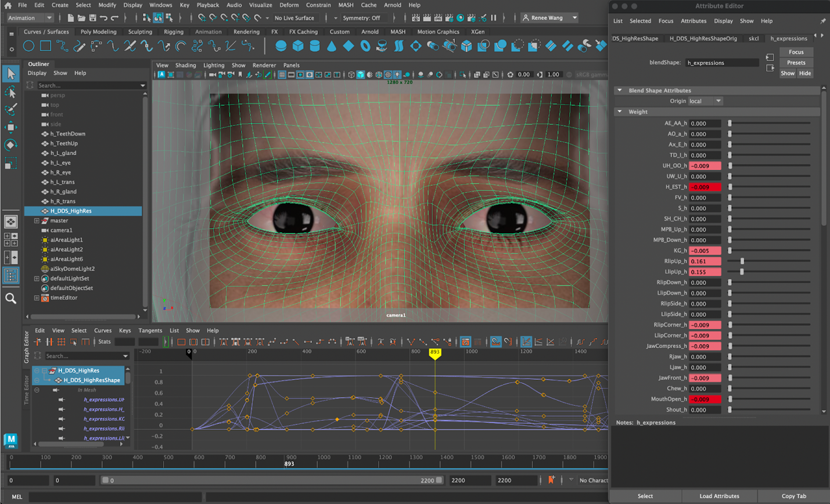830x504 pixels.
Task: Collapse the Blend Shape Attributes section
Action: point(620,91)
